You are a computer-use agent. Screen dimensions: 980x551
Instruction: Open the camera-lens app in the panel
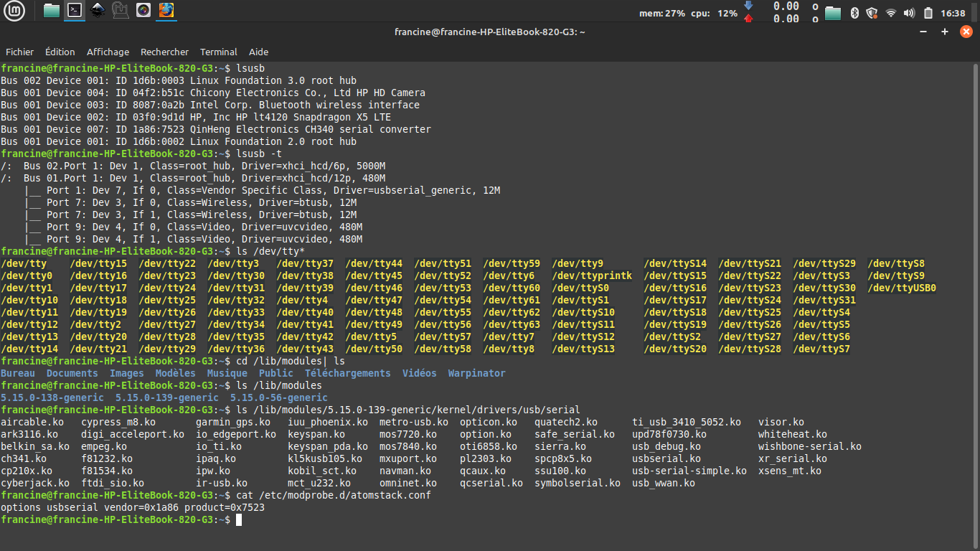click(143, 11)
